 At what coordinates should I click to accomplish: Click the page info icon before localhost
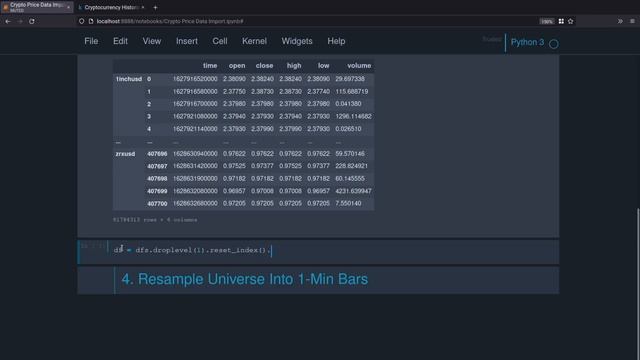(x=91, y=21)
